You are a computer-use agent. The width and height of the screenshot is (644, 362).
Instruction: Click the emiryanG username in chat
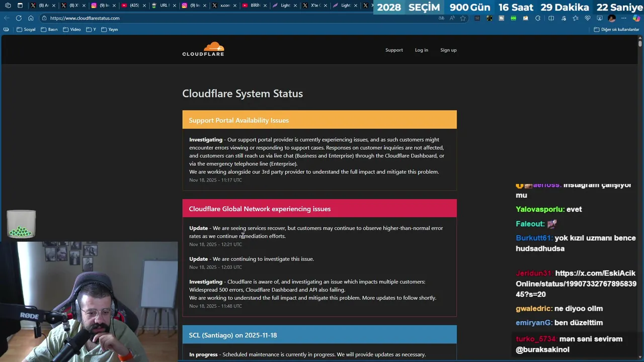click(533, 322)
